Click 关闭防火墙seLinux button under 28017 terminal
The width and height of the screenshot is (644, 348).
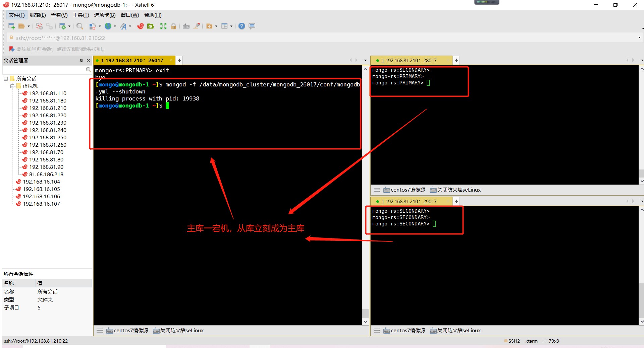455,190
